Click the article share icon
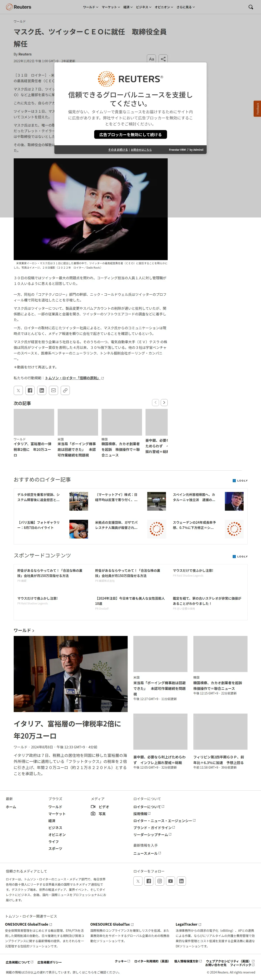 [163, 59]
